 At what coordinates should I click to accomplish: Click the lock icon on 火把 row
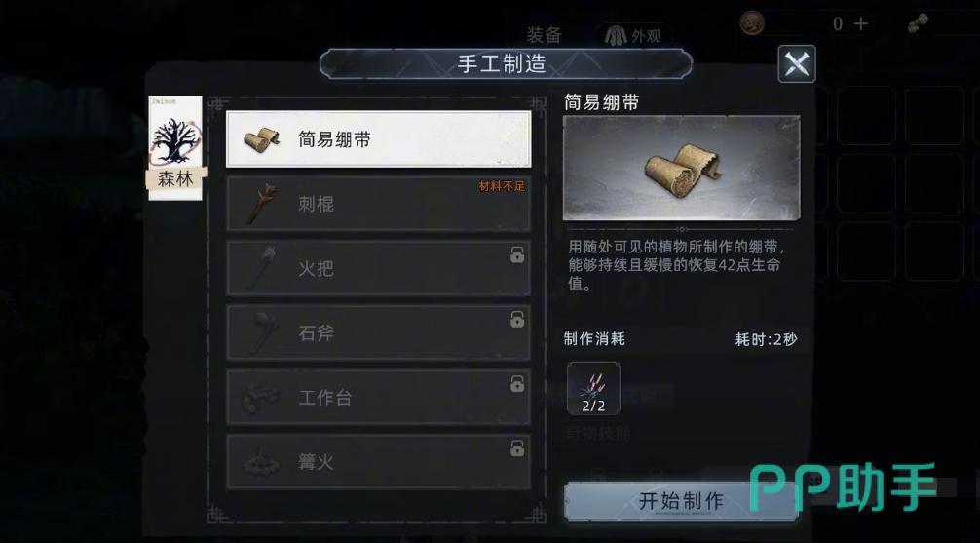(x=517, y=254)
